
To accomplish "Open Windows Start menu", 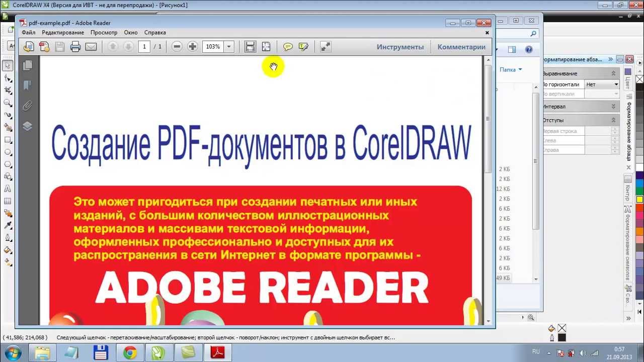I will [x=12, y=353].
